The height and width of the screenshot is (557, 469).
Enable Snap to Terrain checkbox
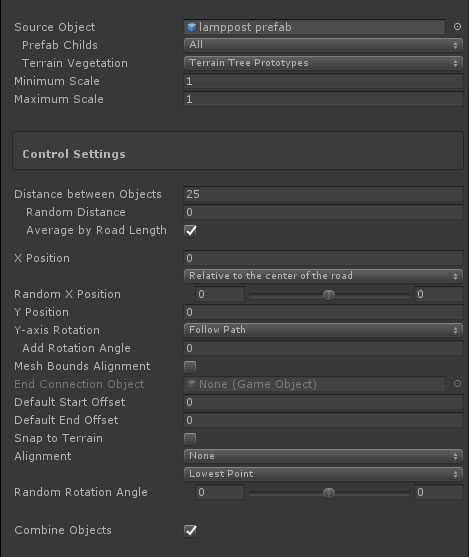[190, 439]
